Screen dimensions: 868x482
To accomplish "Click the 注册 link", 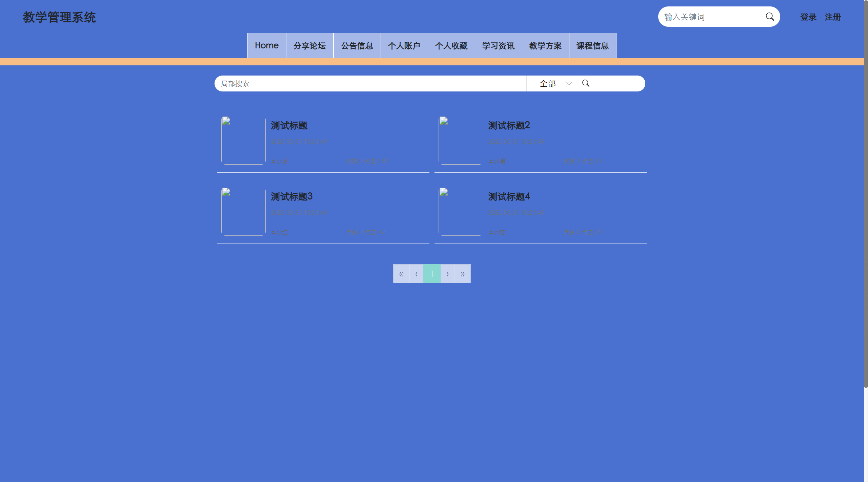I will coord(832,17).
